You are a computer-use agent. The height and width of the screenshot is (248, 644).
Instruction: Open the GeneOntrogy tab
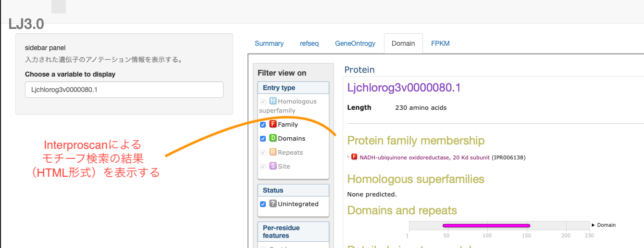355,43
